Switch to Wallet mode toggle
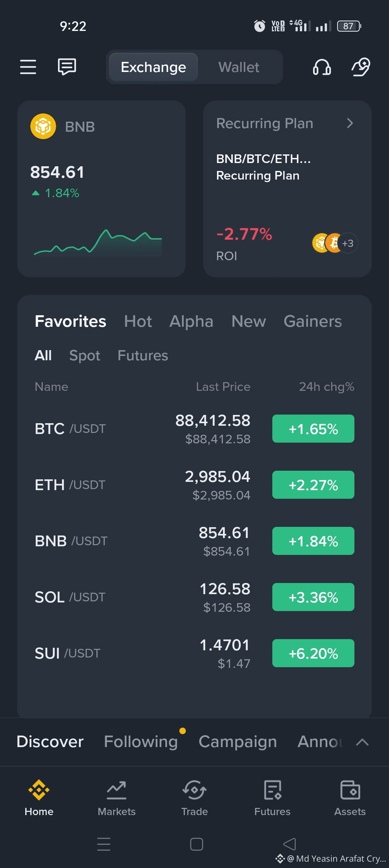The width and height of the screenshot is (389, 868). [x=239, y=67]
